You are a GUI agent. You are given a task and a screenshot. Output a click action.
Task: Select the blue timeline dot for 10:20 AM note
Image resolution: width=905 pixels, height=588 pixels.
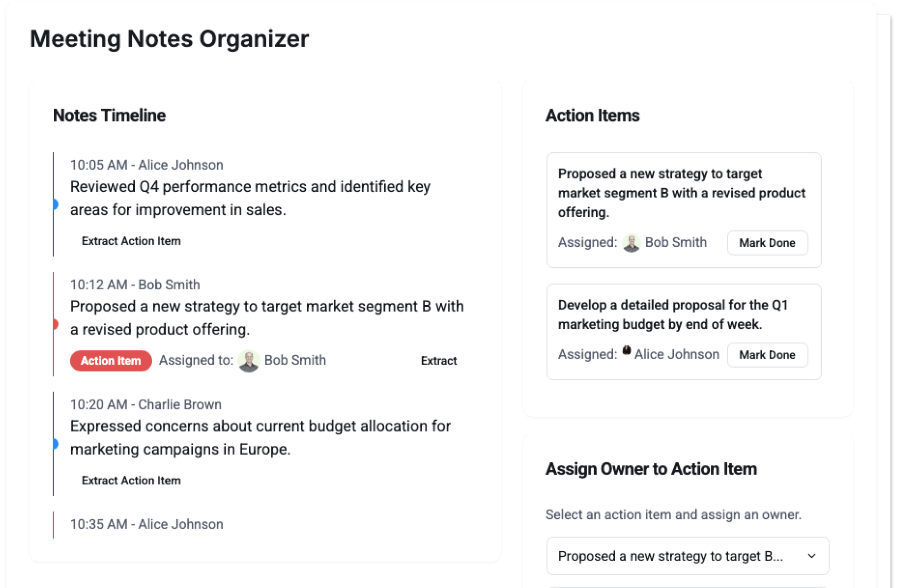(55, 444)
